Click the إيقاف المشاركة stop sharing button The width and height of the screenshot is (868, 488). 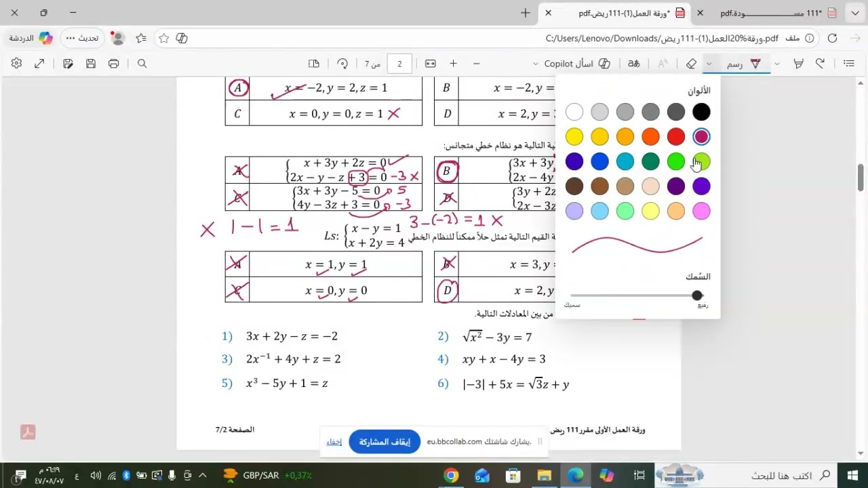(384, 442)
